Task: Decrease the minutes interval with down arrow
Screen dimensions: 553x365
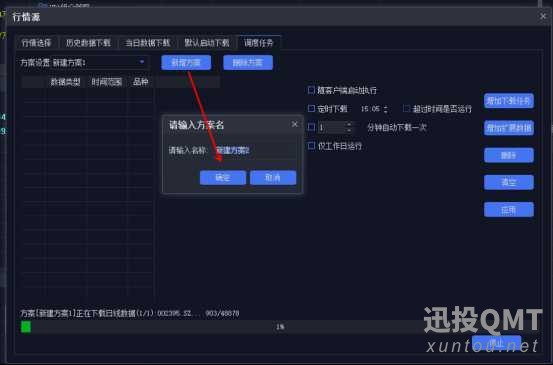Action: tap(349, 130)
